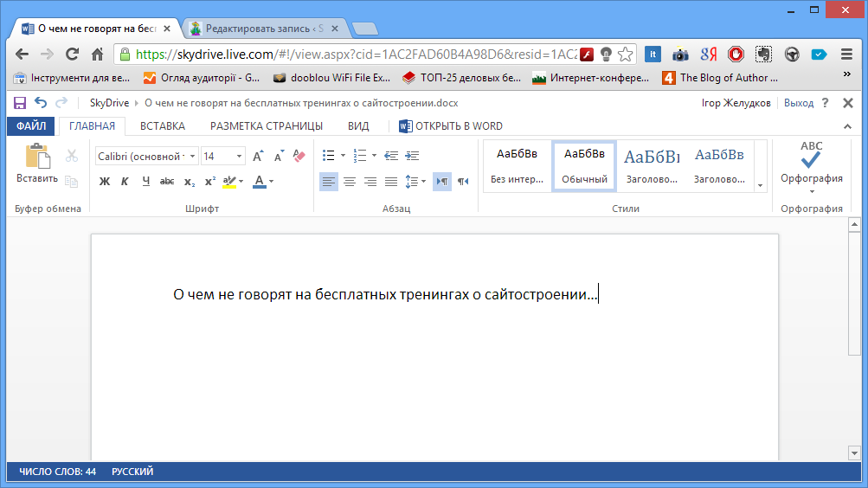Expand the Стили styles gallery
This screenshot has width=868, height=488.
[761, 185]
